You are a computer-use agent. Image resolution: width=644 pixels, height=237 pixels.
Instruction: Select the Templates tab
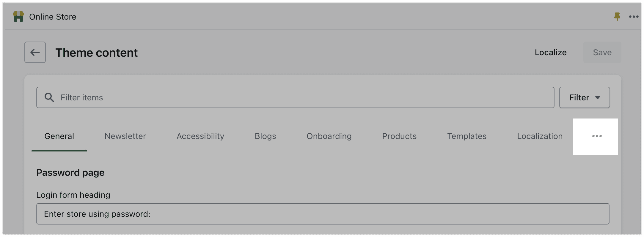pyautogui.click(x=467, y=136)
